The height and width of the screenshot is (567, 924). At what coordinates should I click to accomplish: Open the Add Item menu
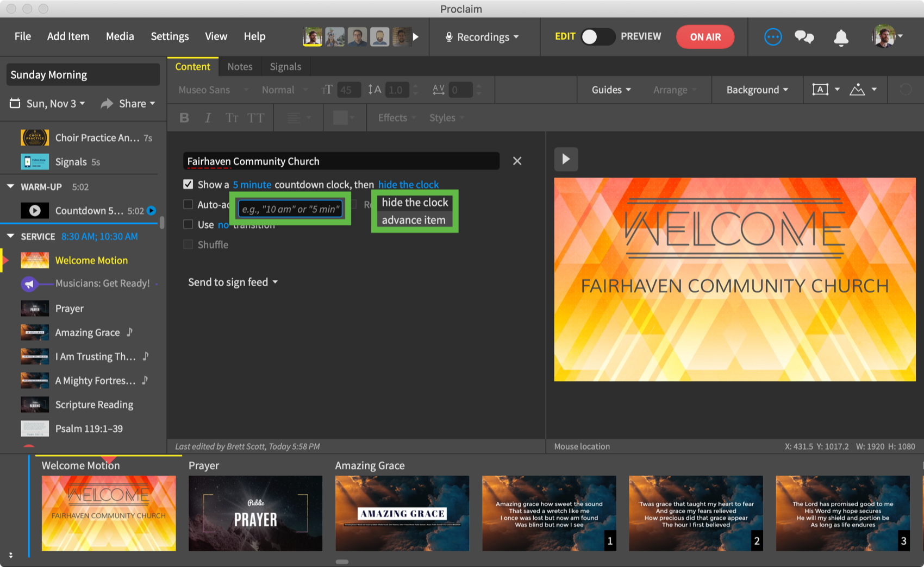[x=68, y=36]
